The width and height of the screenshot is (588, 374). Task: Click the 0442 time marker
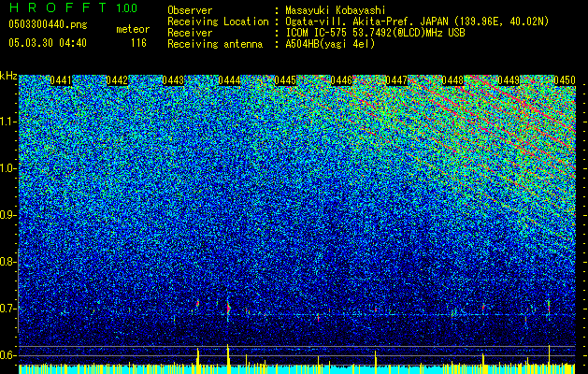(x=117, y=80)
